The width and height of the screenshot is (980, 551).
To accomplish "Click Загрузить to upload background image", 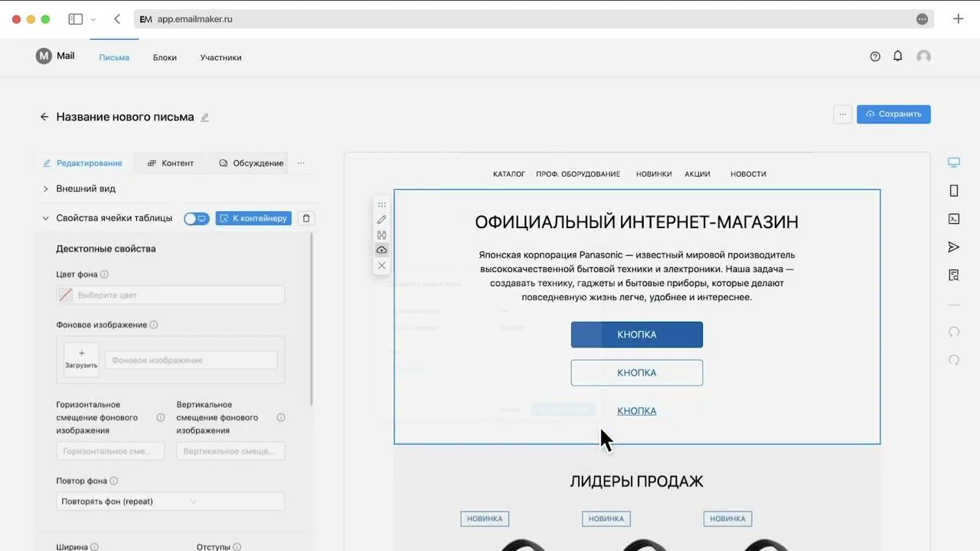I will click(x=81, y=359).
